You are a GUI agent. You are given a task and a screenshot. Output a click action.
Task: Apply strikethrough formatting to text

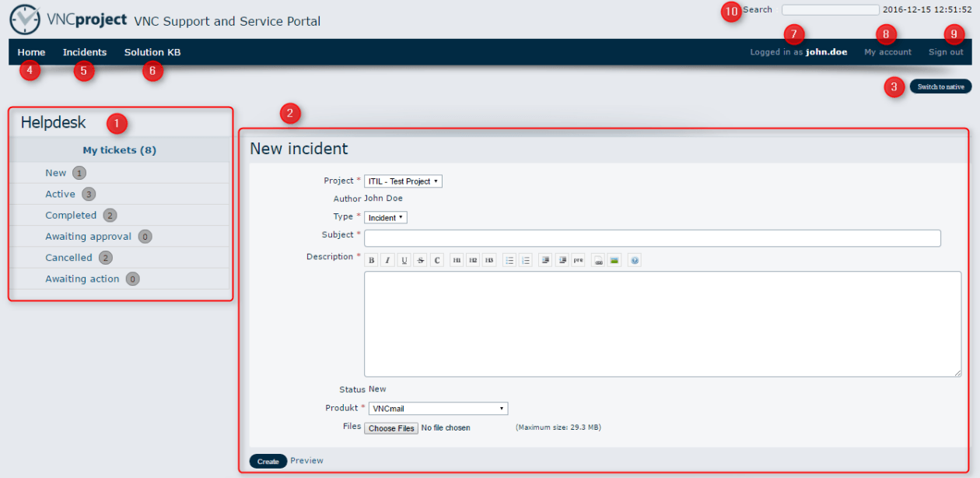coord(421,260)
